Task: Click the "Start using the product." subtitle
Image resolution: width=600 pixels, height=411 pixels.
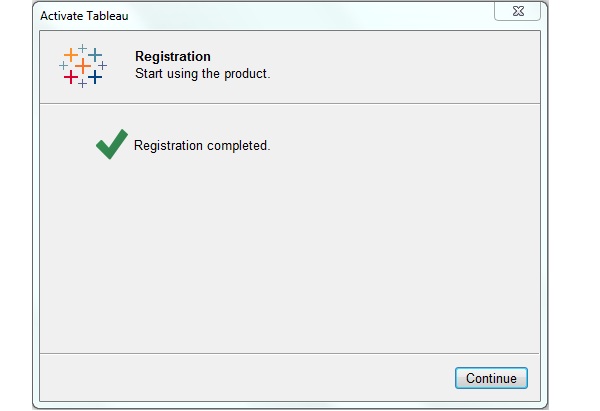Action: 202,74
